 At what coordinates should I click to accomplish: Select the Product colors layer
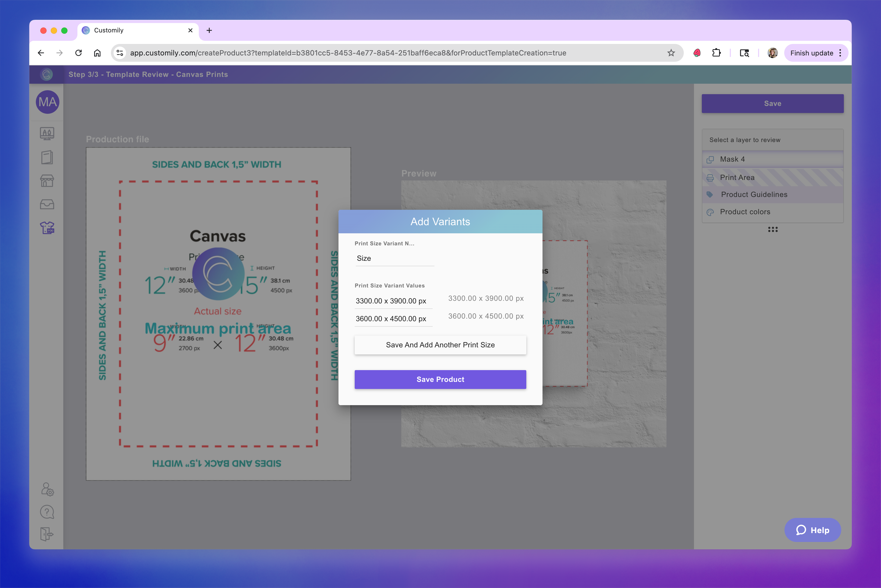pos(773,212)
